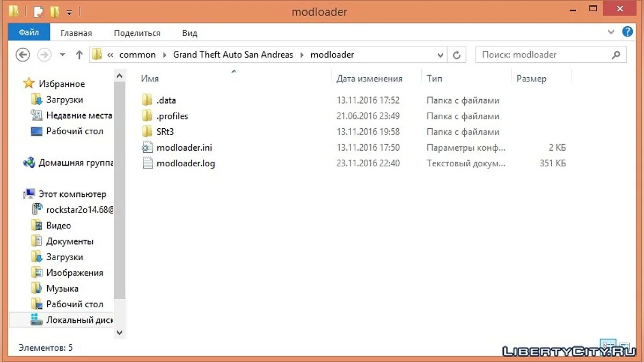The width and height of the screenshot is (644, 362).
Task: Click the folder system icon in title bar
Action: click(14, 11)
